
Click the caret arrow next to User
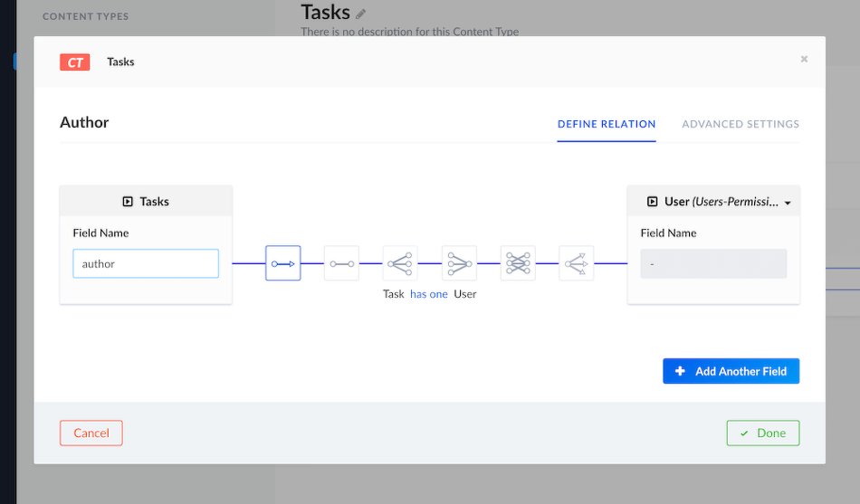(788, 203)
